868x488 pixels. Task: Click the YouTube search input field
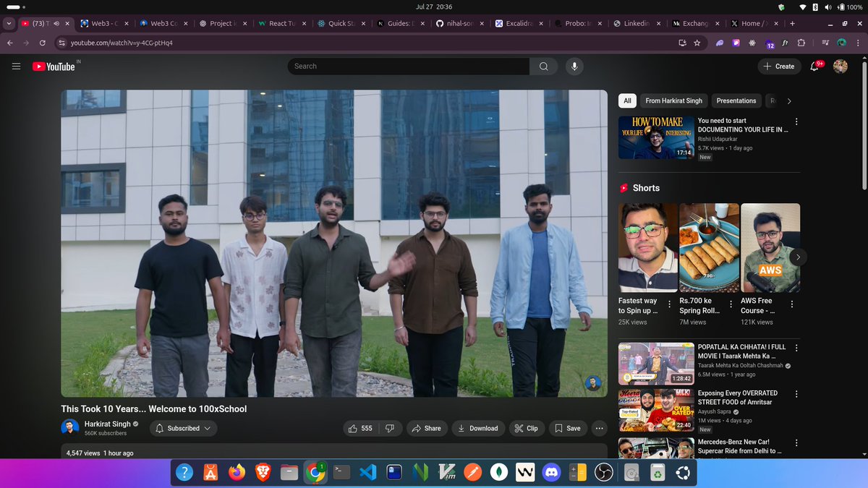point(409,67)
